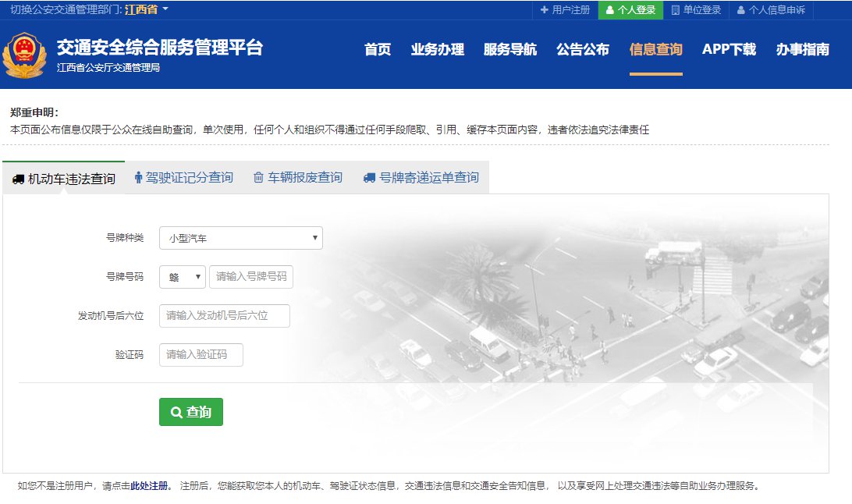Click the user icon in 个人登录 button
The image size is (852, 504).
point(610,10)
